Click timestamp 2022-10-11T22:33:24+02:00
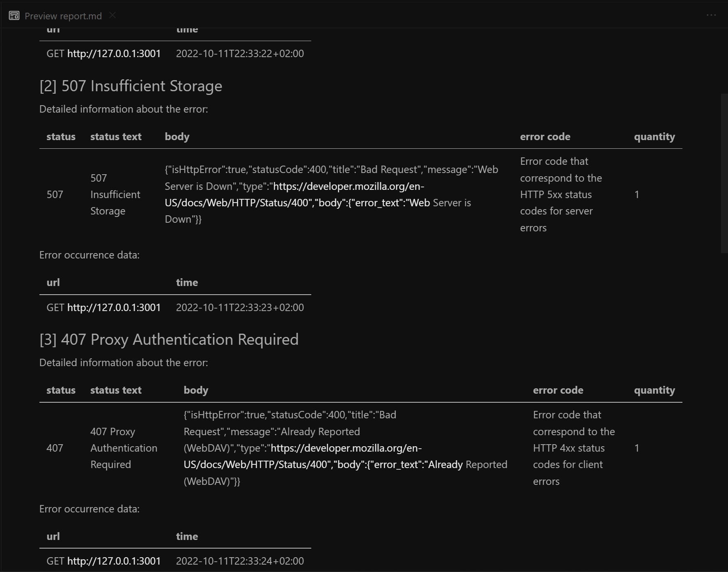This screenshot has width=728, height=572. (x=240, y=561)
